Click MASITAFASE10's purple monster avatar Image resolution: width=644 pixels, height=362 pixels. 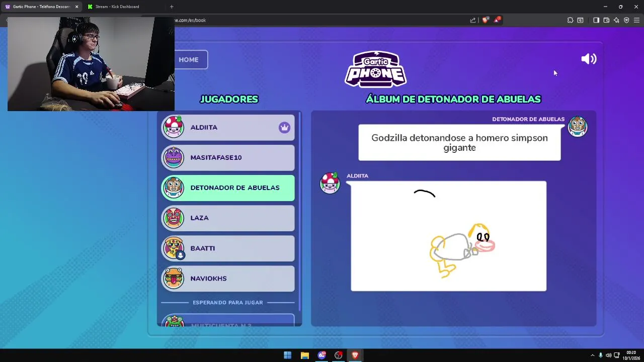click(174, 157)
